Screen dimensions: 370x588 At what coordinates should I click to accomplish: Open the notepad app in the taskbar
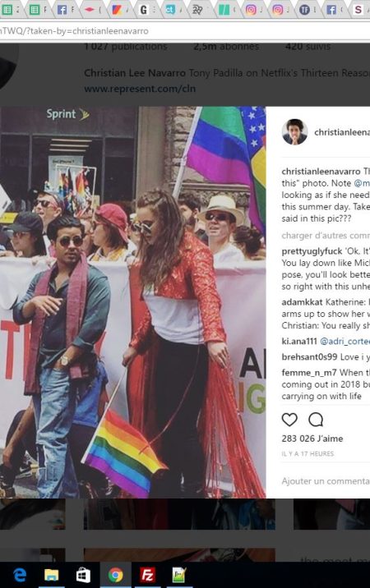(179, 575)
